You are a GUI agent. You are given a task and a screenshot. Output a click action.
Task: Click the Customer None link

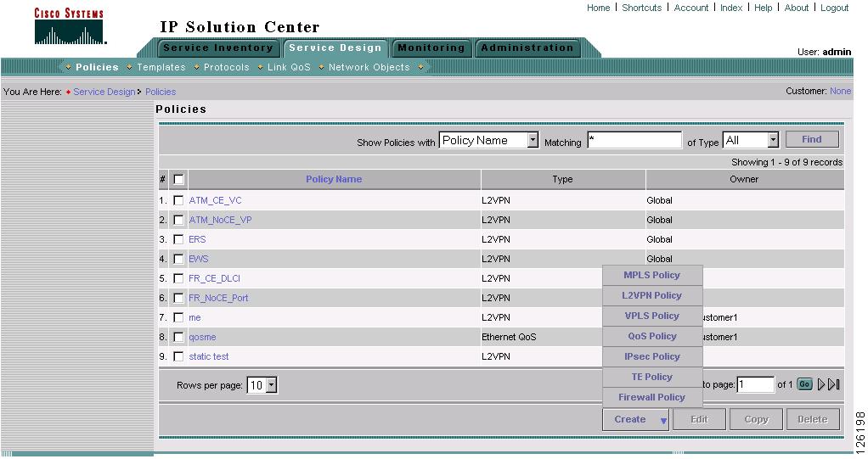tap(840, 91)
